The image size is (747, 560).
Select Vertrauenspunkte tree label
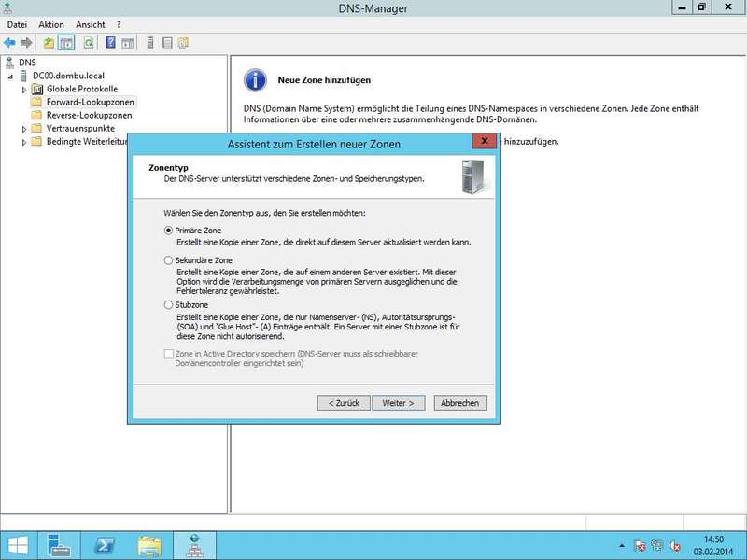(80, 128)
